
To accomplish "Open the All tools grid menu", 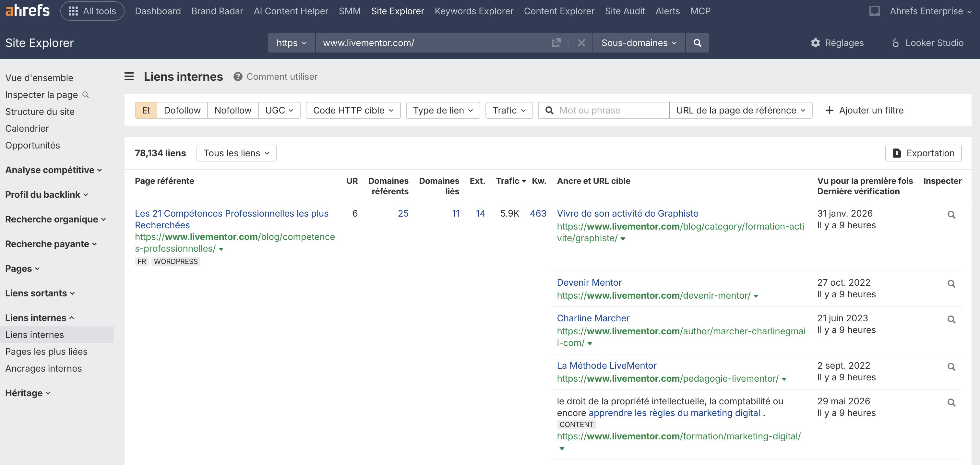I will tap(92, 11).
